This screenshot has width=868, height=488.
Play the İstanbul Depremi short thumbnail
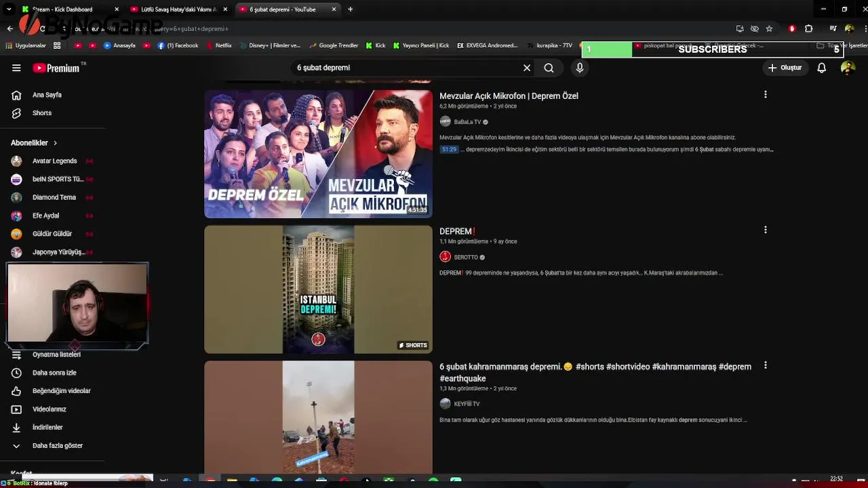coord(318,289)
